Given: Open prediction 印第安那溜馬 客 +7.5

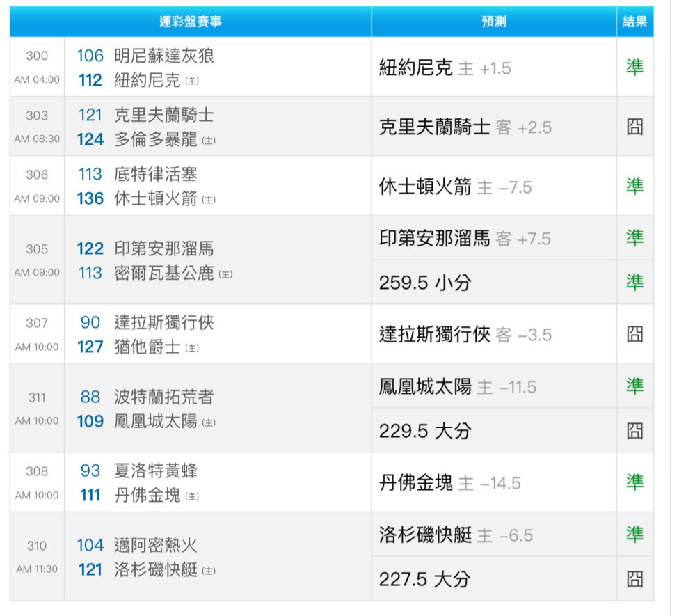Looking at the screenshot, I should pyautogui.click(x=465, y=238).
